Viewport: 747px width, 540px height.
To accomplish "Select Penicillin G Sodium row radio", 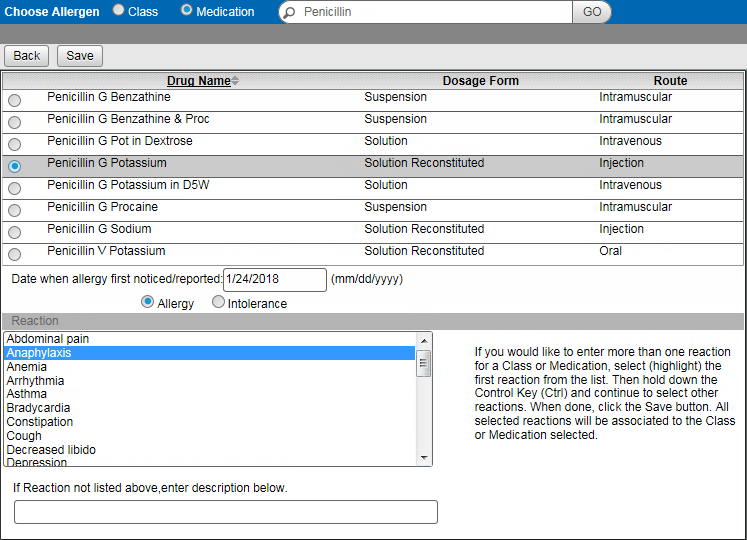I will click(14, 232).
